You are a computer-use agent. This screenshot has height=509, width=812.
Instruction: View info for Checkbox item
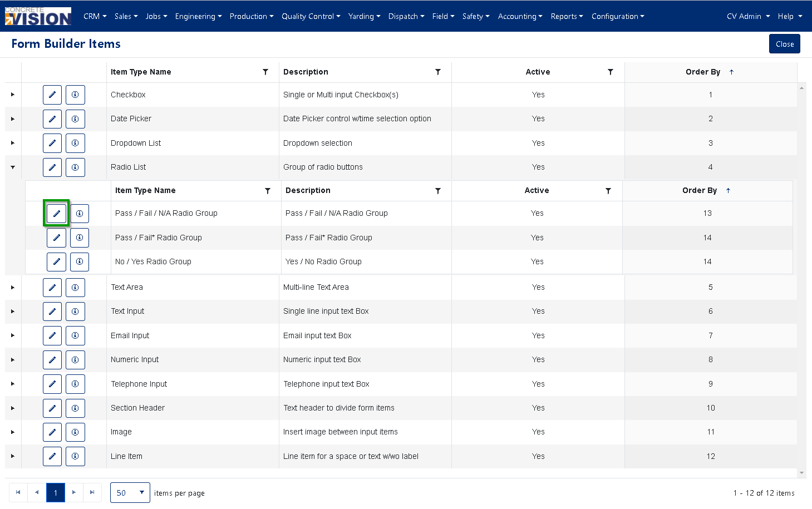(75, 95)
